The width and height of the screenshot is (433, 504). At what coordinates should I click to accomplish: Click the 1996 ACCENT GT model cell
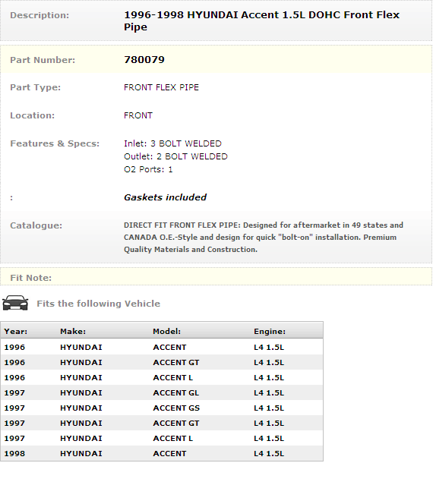click(176, 363)
